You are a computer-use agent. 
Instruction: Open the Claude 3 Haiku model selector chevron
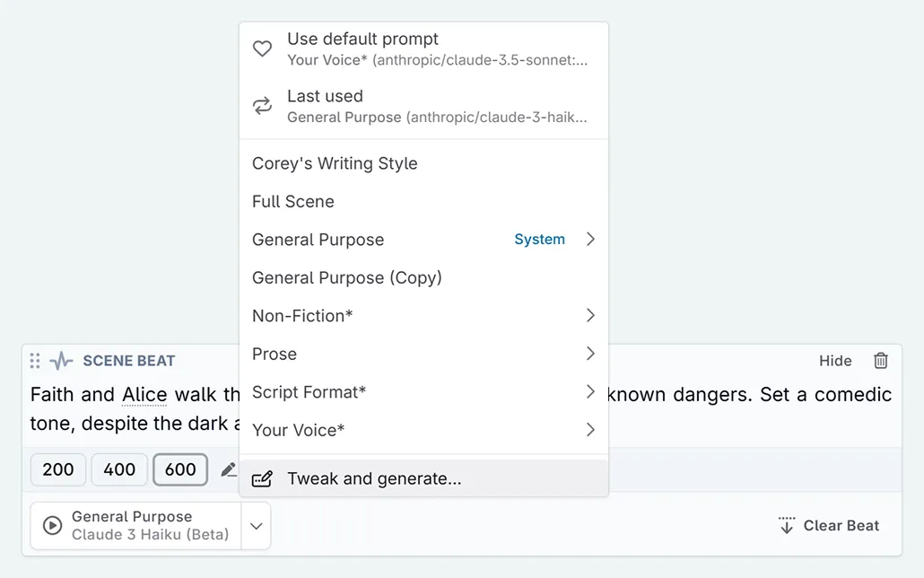257,525
